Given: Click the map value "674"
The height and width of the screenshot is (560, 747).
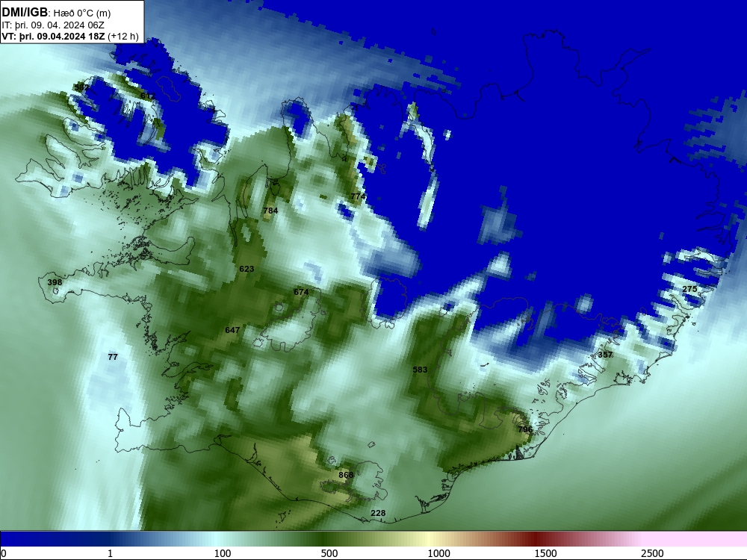Looking at the screenshot, I should 301,292.
